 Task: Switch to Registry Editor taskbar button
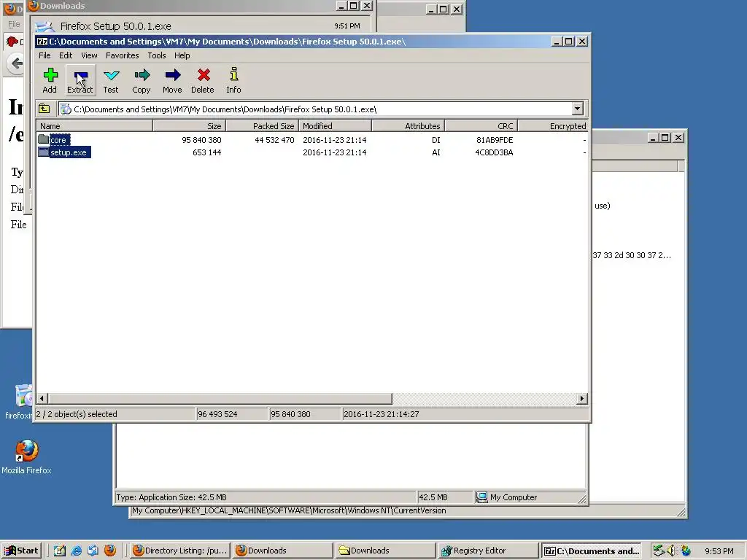click(x=488, y=551)
